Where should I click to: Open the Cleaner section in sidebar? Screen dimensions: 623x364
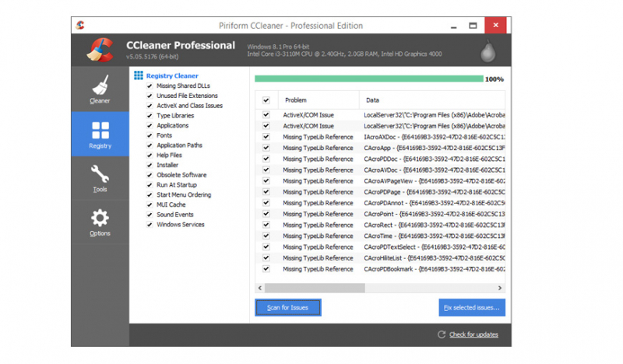100,89
